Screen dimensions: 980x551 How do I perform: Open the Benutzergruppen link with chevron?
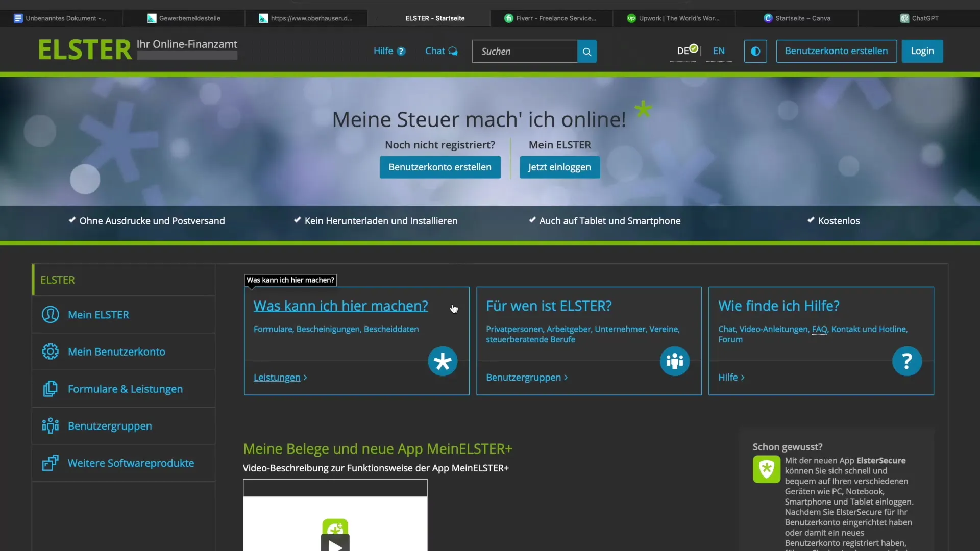tap(527, 378)
